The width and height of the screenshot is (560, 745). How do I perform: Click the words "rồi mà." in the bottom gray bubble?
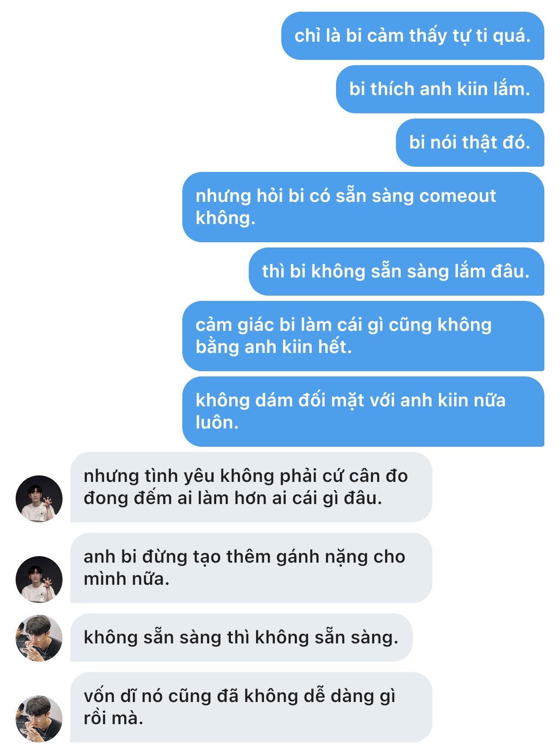coord(113,719)
